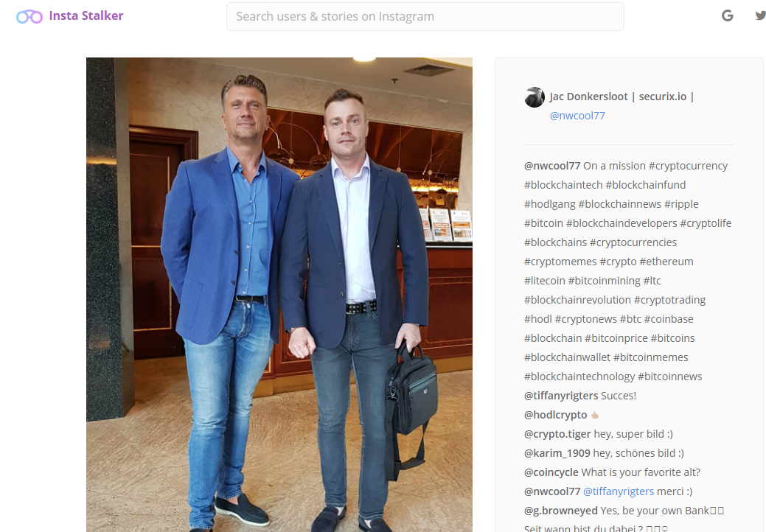
Task: Open @coincycle commenter profile
Action: (551, 472)
